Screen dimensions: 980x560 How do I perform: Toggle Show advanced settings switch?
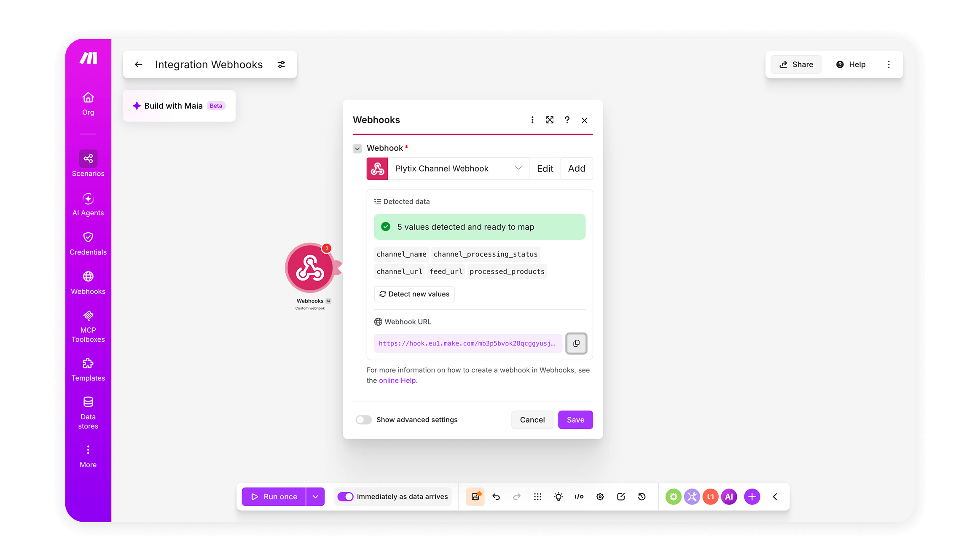(363, 420)
